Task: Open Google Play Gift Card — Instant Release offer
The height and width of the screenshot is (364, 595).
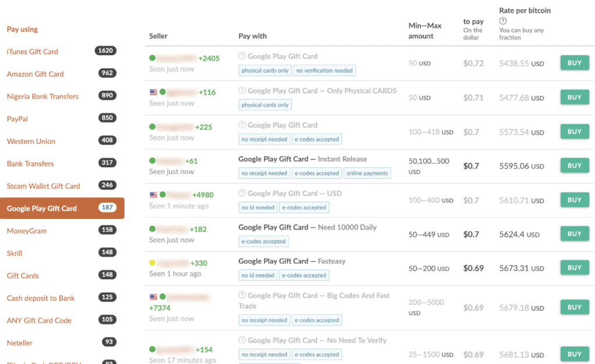Action: [x=303, y=159]
